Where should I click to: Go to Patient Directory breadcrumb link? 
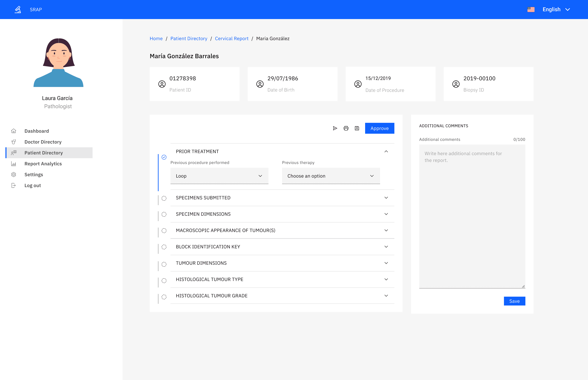pos(189,38)
